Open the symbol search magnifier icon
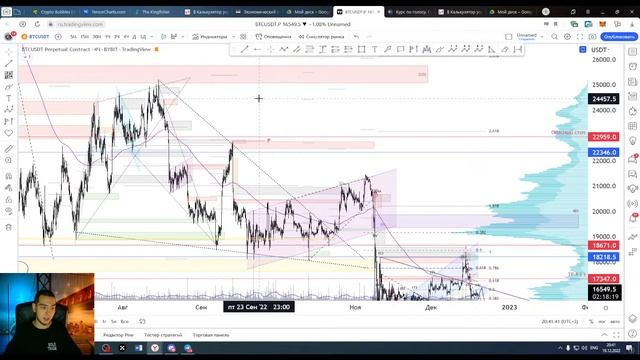Image resolution: width=640 pixels, height=360 pixels. [x=554, y=37]
